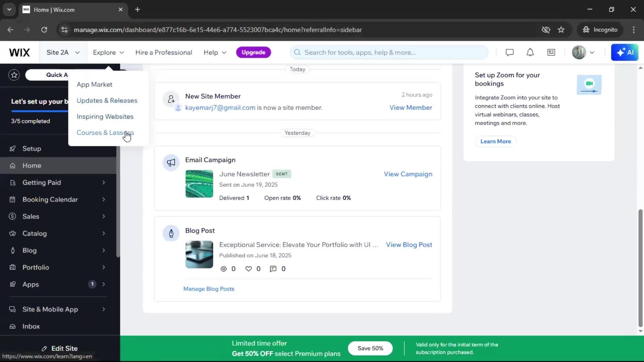The width and height of the screenshot is (644, 362).
Task: Click the AI assistant button
Action: click(x=625, y=53)
